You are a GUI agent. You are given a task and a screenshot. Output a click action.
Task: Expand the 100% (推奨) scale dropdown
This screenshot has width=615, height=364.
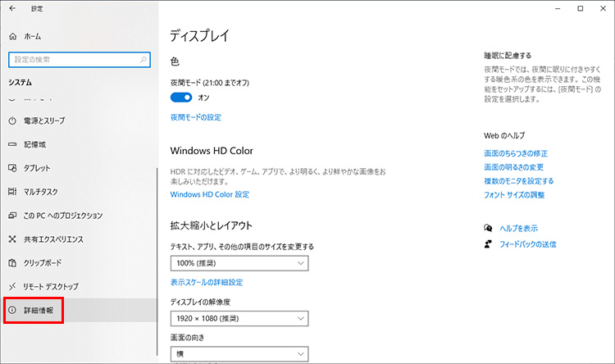239,263
